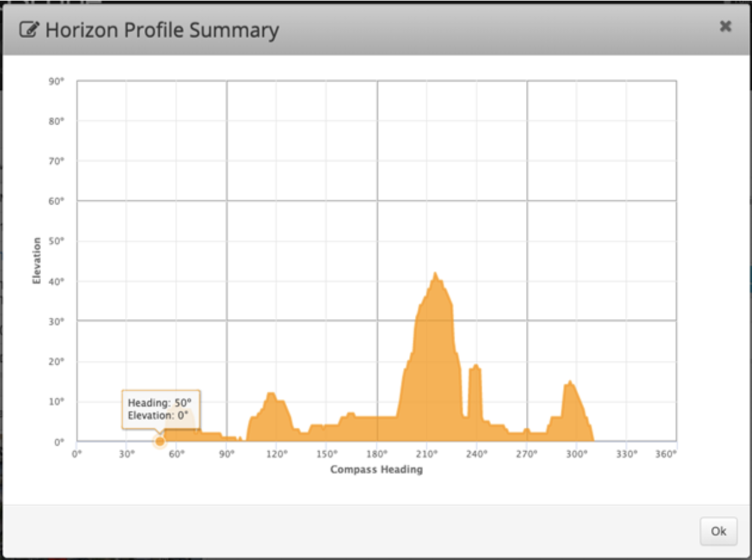
Task: Click the 90° label on elevation axis
Action: (x=56, y=81)
